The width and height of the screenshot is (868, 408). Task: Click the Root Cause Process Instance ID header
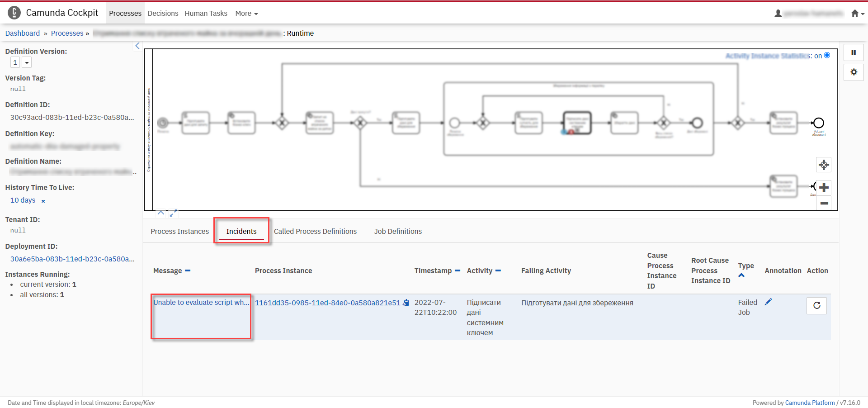710,270
